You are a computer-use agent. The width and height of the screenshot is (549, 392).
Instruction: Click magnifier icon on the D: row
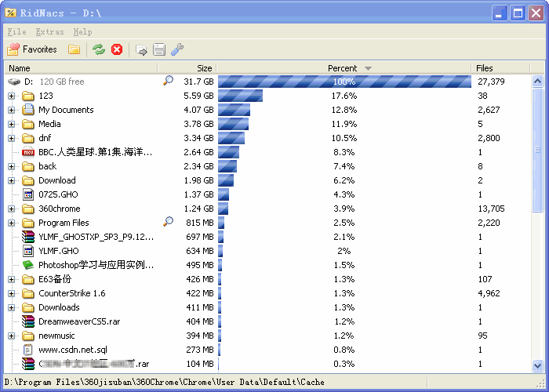(x=168, y=81)
